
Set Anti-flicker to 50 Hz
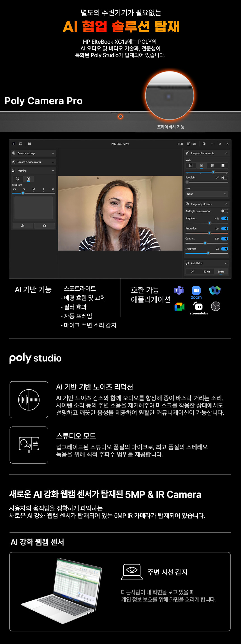pos(207,272)
